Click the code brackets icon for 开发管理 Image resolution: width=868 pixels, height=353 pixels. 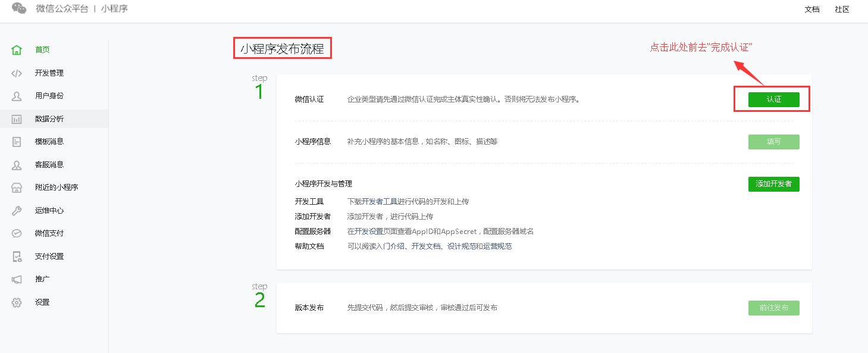[17, 73]
